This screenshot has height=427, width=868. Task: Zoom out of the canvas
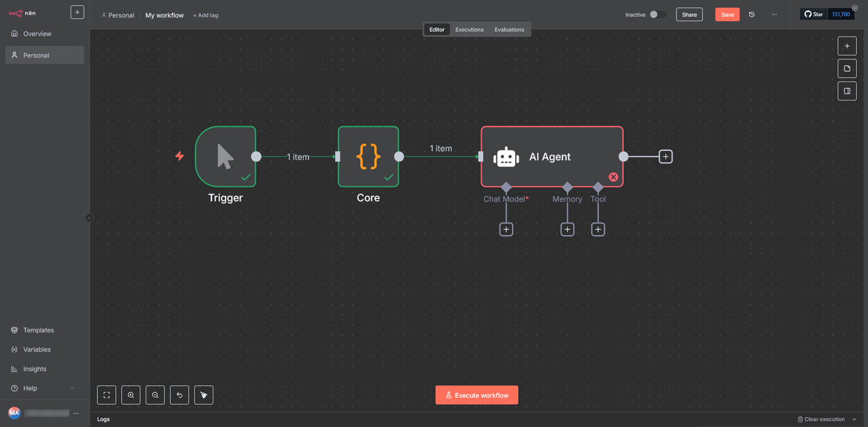(x=155, y=395)
